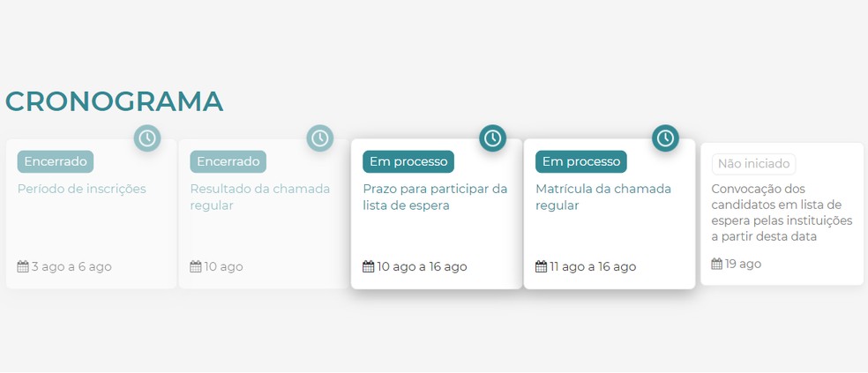The image size is (868, 373).
Task: Click clock icon on Resultado da chamada regular card
Action: (x=320, y=138)
